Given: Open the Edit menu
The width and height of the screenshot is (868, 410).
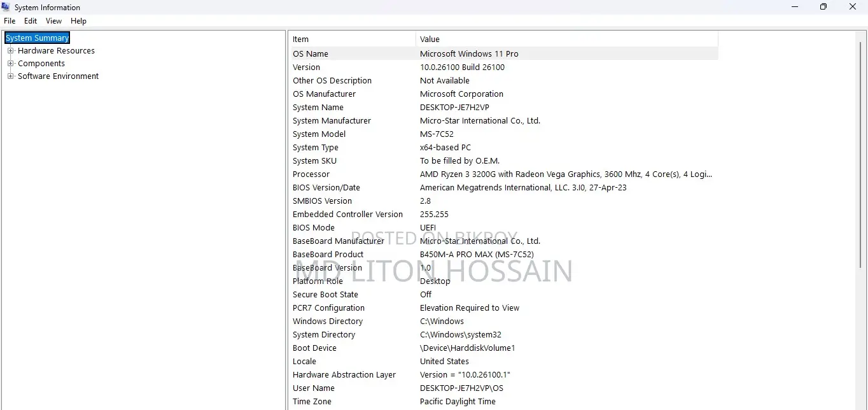Looking at the screenshot, I should (31, 21).
